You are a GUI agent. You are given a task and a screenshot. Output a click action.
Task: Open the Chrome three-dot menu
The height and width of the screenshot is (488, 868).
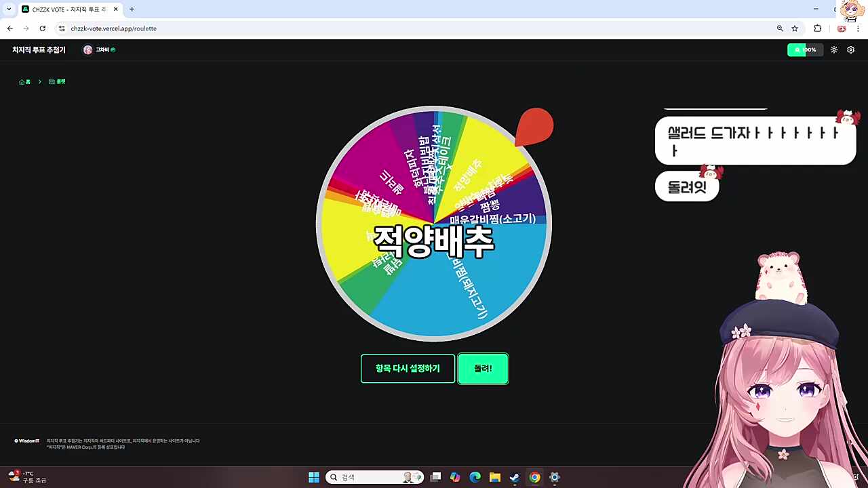(858, 28)
